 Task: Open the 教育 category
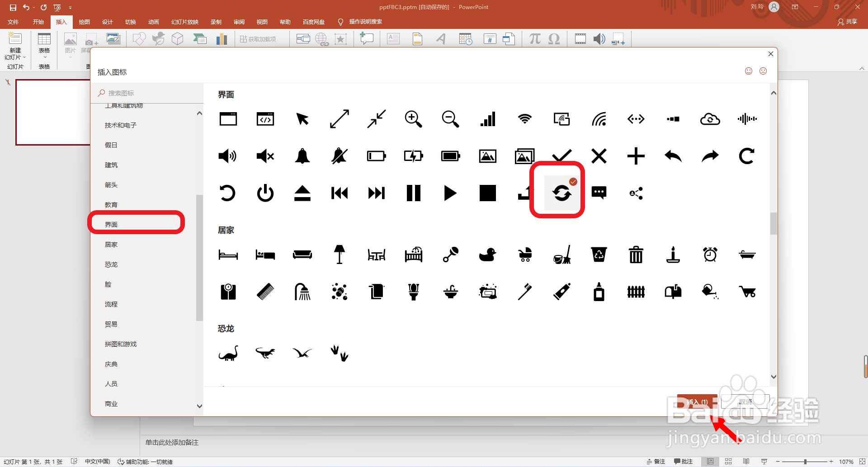[x=111, y=205]
